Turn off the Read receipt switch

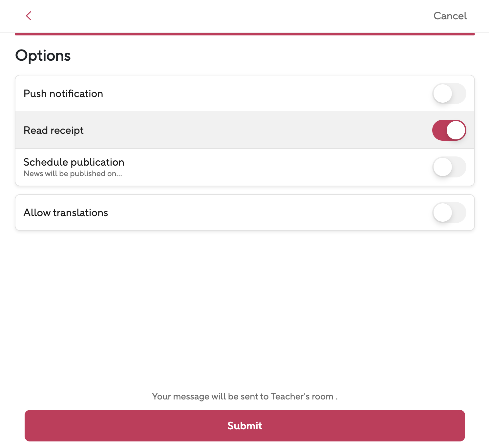pyautogui.click(x=449, y=130)
